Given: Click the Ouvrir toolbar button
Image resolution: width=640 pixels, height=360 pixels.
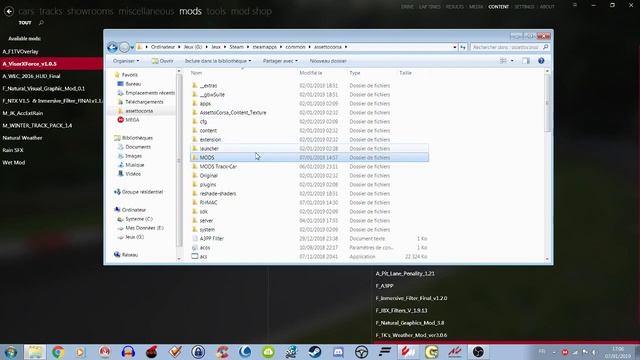Looking at the screenshot, I should coord(162,61).
